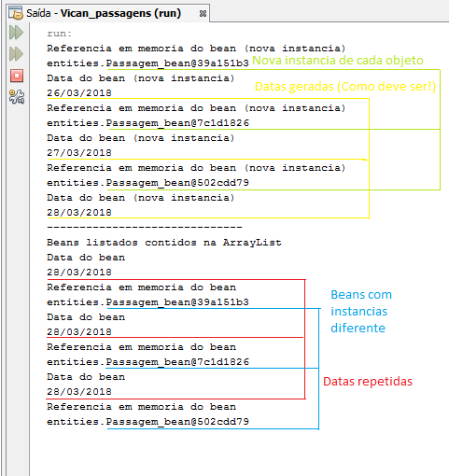The image size is (449, 476).
Task: Click the dashed separator line in output
Action: (145, 227)
